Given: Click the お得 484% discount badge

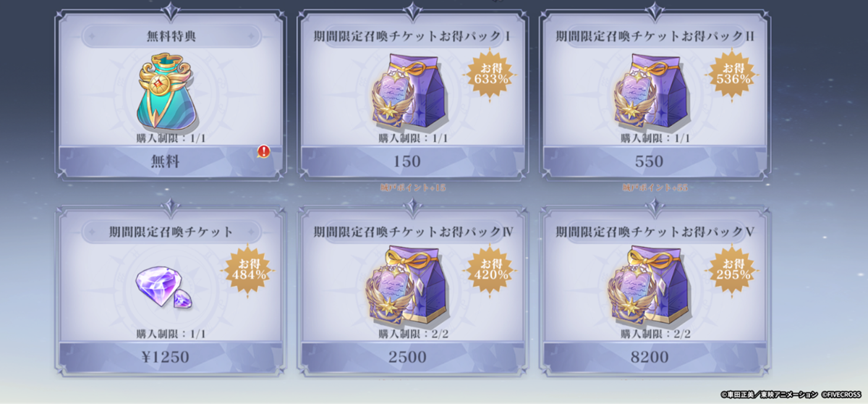Looking at the screenshot, I should coord(250,269).
